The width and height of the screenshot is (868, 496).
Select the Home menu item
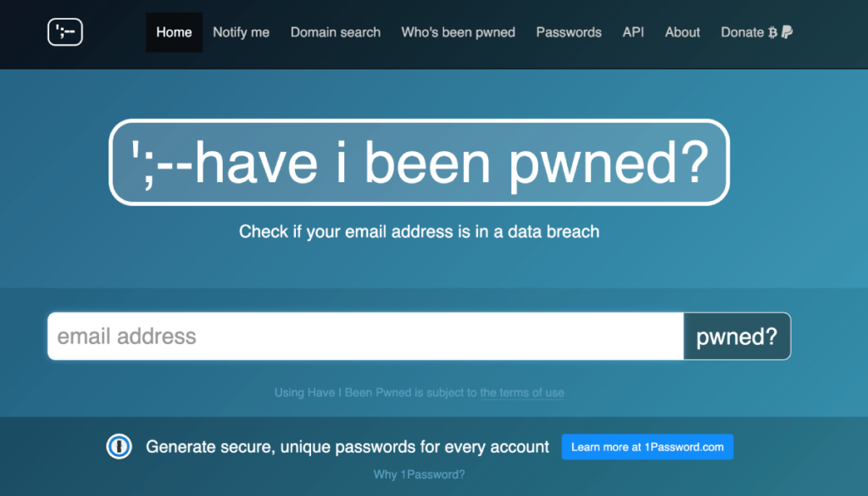point(174,32)
